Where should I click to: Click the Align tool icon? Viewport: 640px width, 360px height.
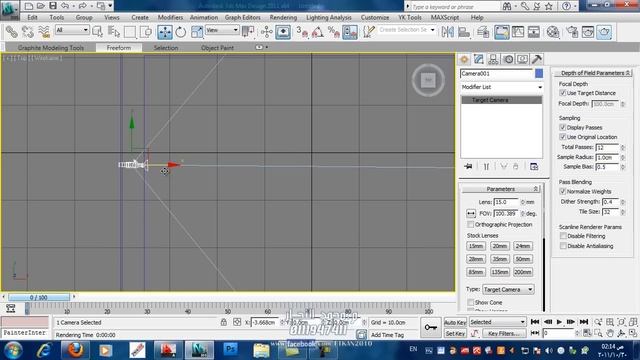(x=464, y=32)
